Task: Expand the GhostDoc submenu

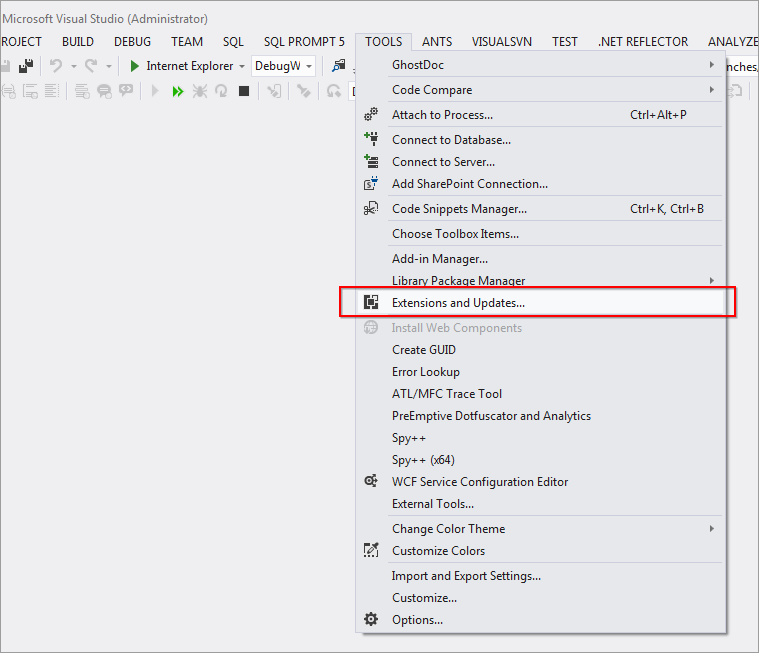Action: (712, 65)
